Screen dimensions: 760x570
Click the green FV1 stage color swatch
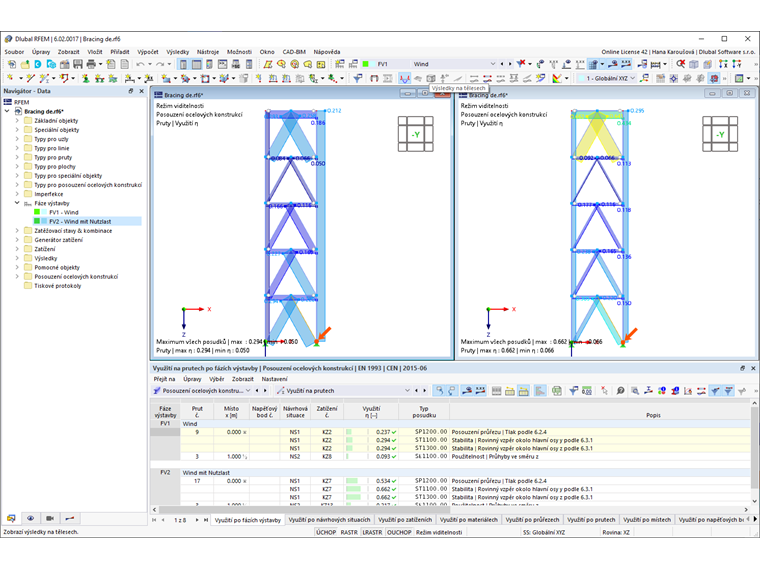[x=365, y=64]
